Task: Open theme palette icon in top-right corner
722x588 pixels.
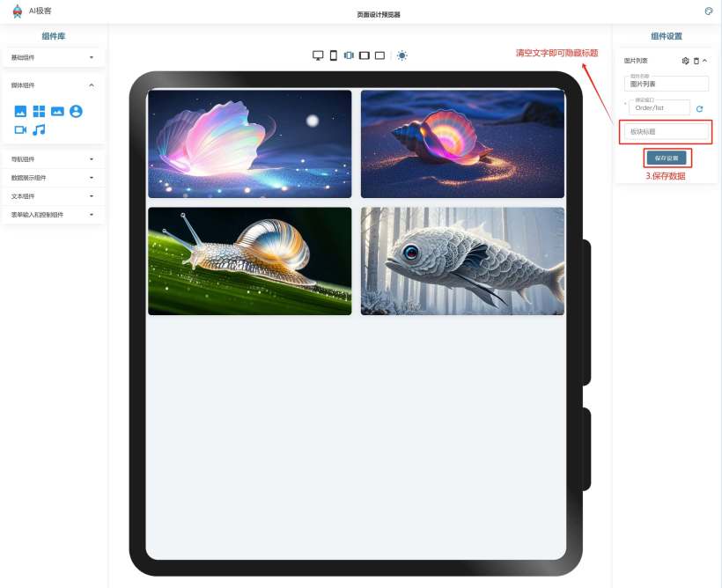Action: point(709,11)
